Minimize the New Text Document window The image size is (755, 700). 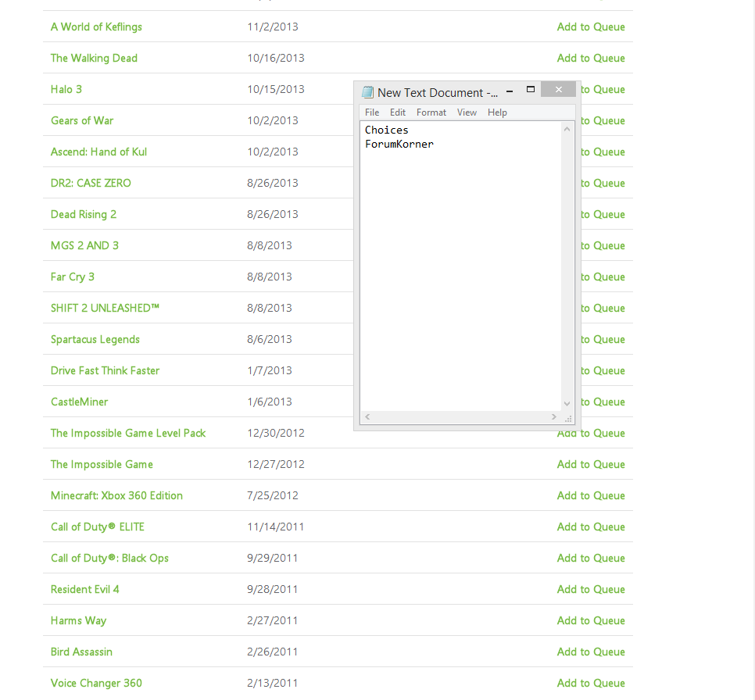pos(510,90)
